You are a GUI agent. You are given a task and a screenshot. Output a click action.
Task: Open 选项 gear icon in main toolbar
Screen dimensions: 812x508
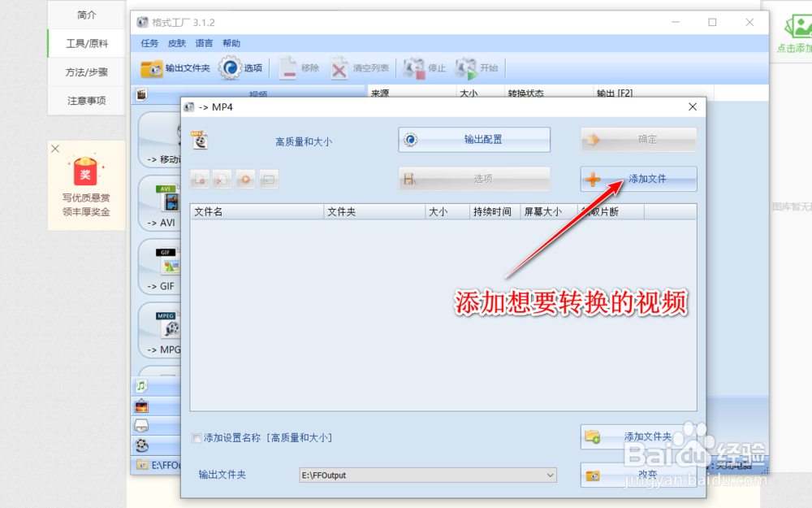point(230,68)
